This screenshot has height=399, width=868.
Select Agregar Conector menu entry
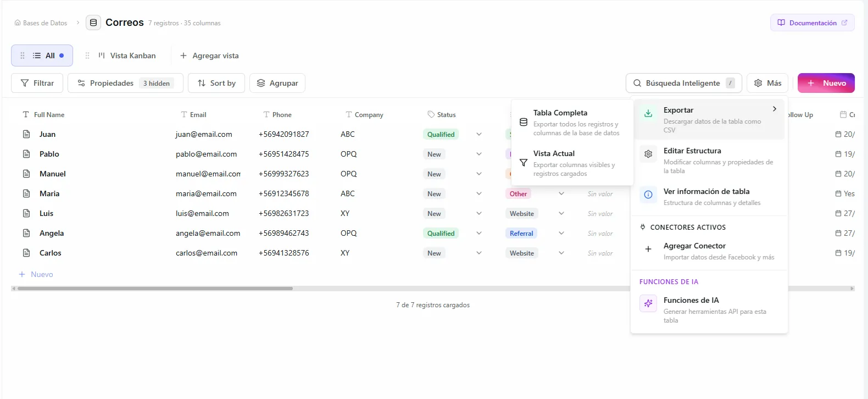tap(709, 251)
